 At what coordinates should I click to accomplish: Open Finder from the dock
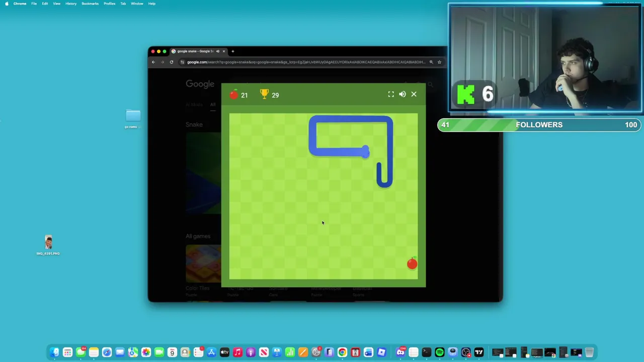(54, 352)
